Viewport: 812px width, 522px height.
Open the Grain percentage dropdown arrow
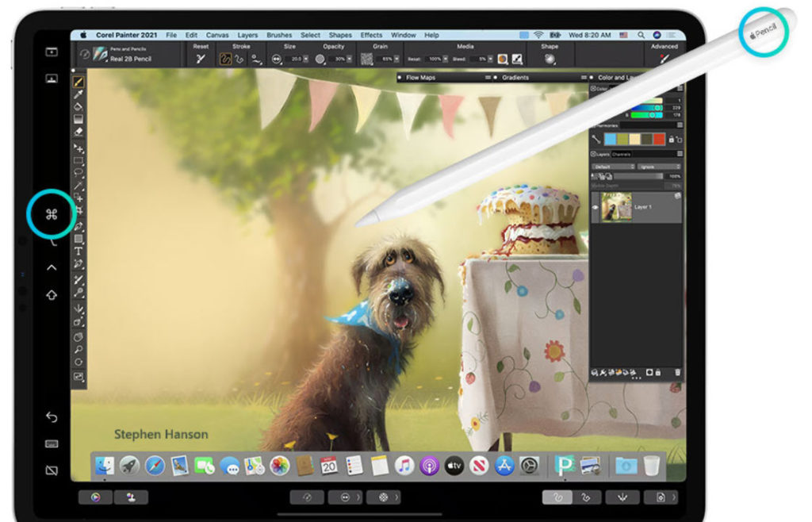tap(396, 59)
